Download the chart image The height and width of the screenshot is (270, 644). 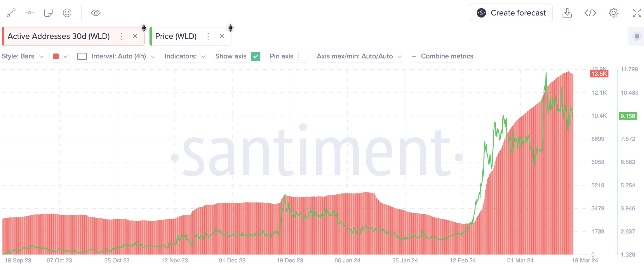(x=567, y=13)
